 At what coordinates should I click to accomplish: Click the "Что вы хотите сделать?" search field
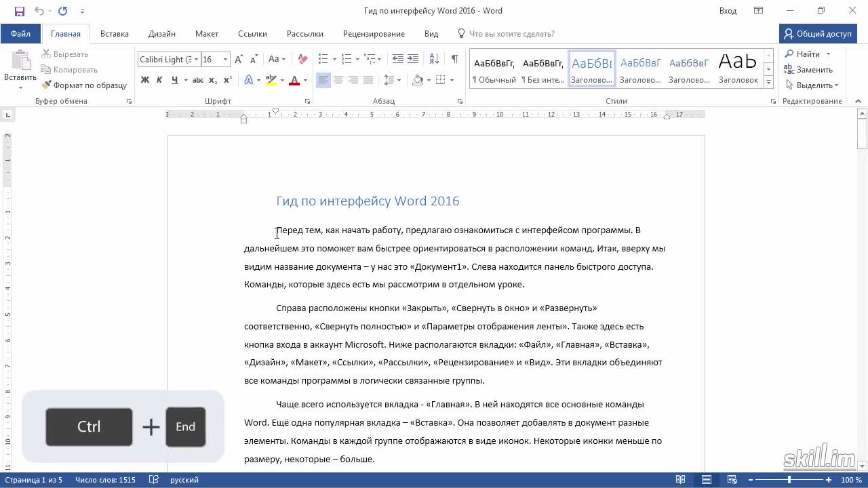(512, 33)
